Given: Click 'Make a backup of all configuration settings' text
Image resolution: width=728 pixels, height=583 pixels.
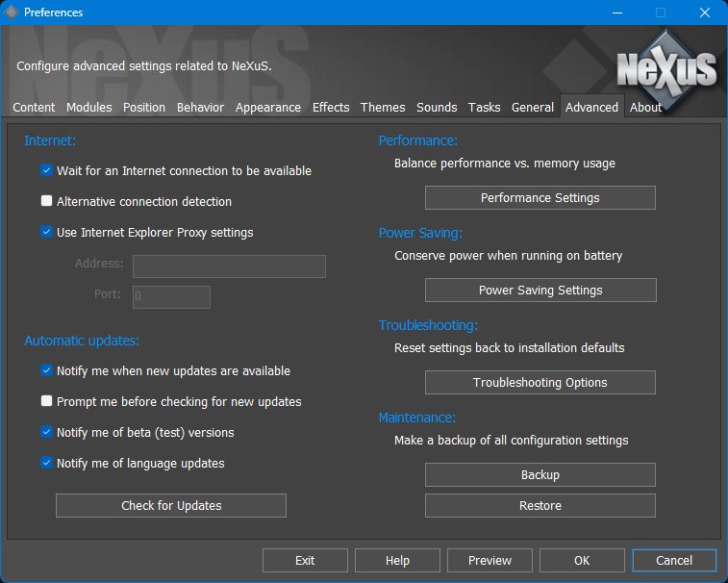Looking at the screenshot, I should tap(512, 441).
